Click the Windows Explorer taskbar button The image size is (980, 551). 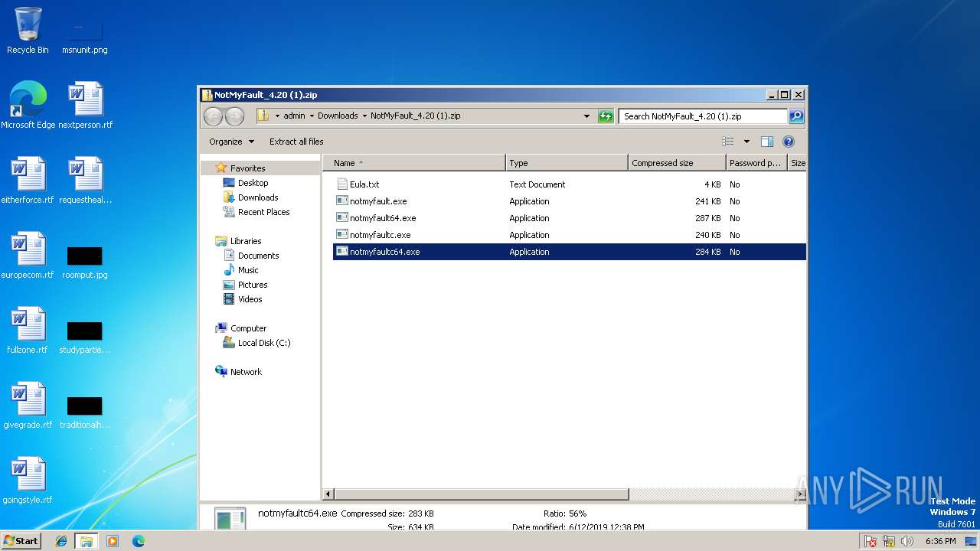[86, 541]
